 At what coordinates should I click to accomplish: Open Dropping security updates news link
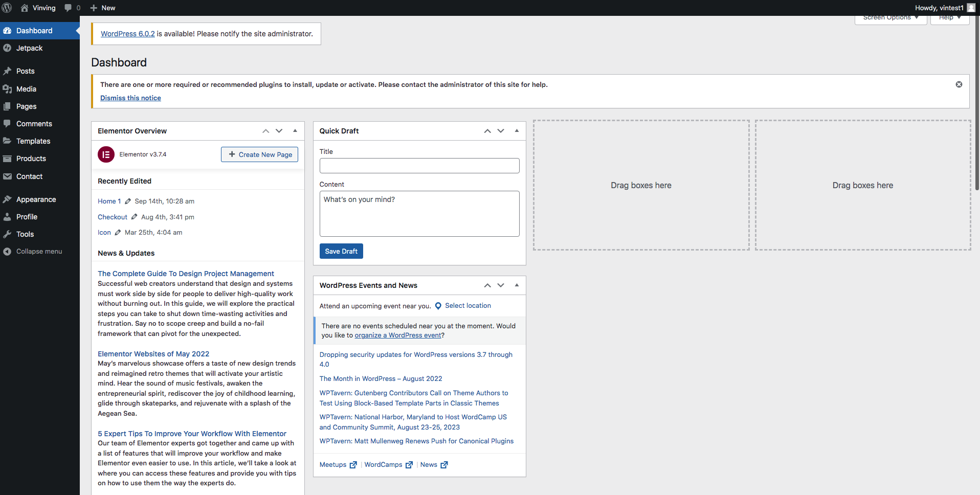416,359
